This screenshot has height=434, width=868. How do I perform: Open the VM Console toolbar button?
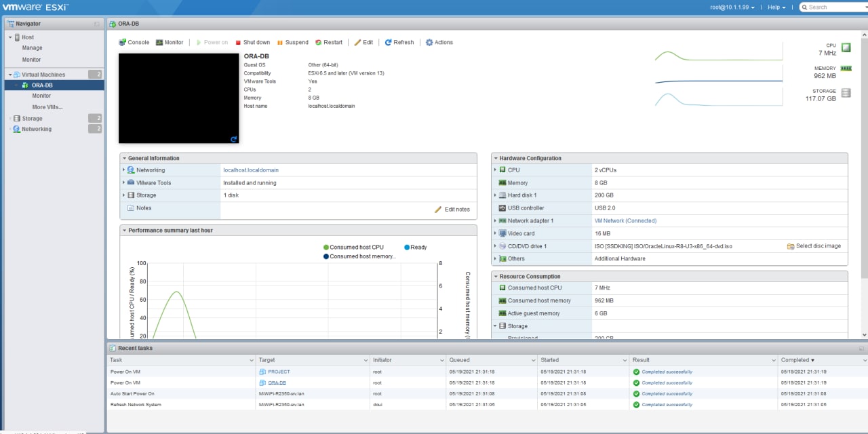134,42
